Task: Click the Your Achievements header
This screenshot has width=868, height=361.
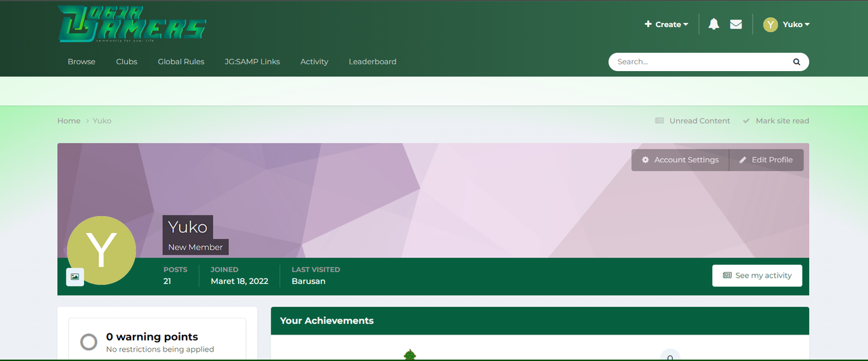Action: (327, 320)
